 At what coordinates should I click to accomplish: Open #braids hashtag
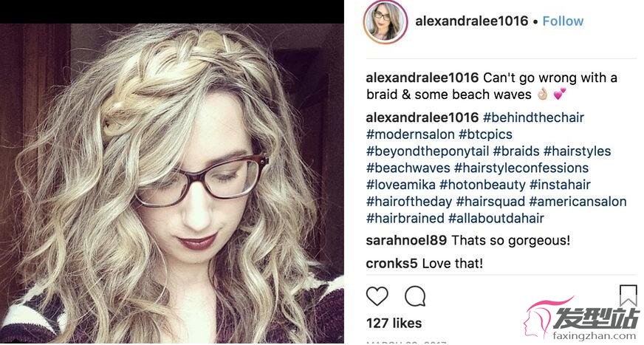point(516,151)
